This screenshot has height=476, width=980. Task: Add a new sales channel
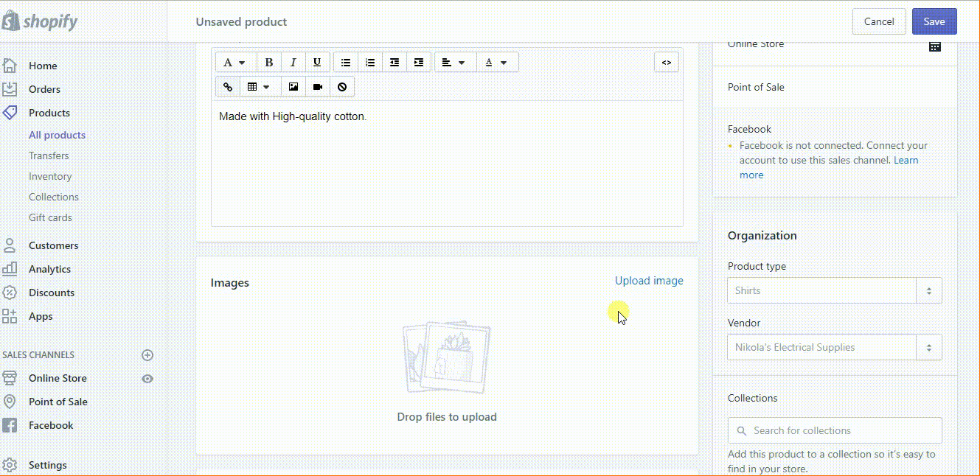pyautogui.click(x=147, y=355)
